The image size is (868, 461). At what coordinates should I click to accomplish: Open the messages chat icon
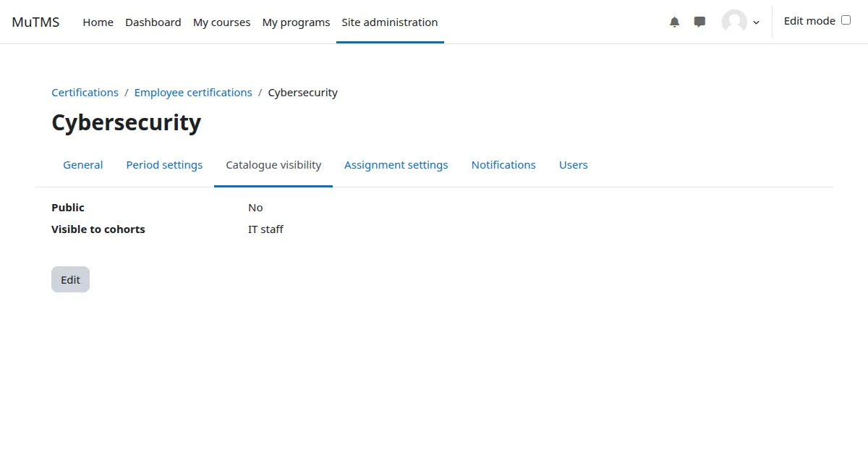click(699, 22)
